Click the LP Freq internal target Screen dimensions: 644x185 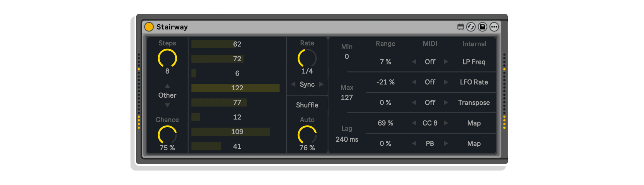474,62
